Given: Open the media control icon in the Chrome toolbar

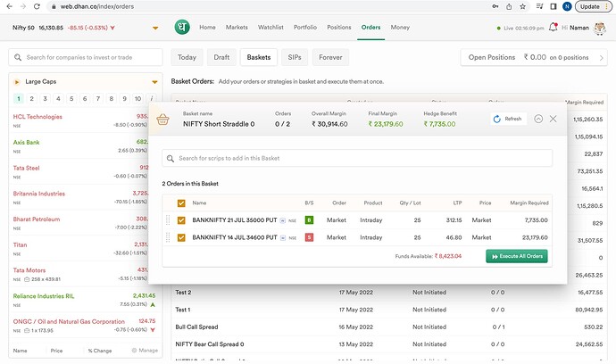Looking at the screenshot, I should tap(539, 6).
